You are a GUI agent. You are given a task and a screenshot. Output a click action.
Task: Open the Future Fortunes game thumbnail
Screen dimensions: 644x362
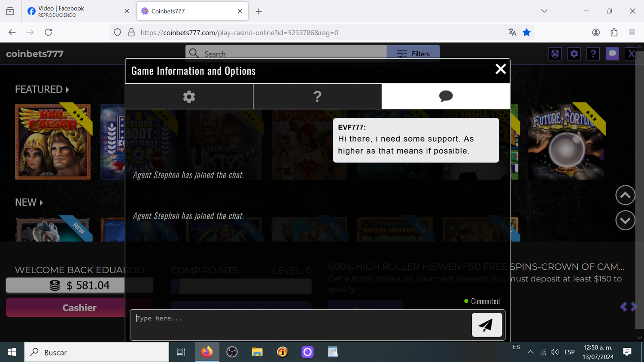click(x=566, y=142)
